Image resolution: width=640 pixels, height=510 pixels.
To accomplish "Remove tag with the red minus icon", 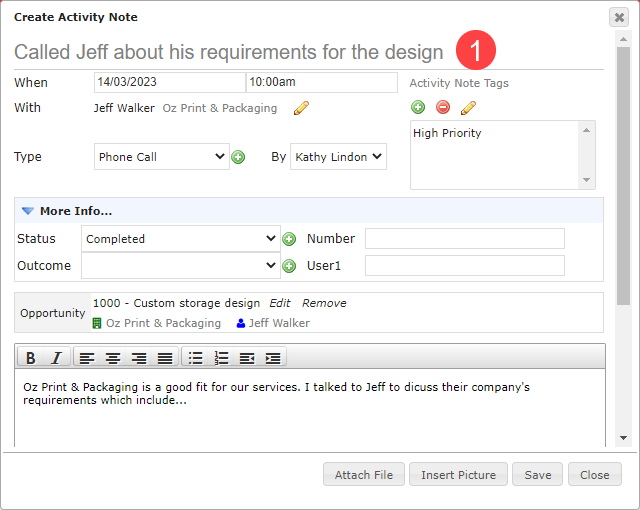I will pos(443,107).
